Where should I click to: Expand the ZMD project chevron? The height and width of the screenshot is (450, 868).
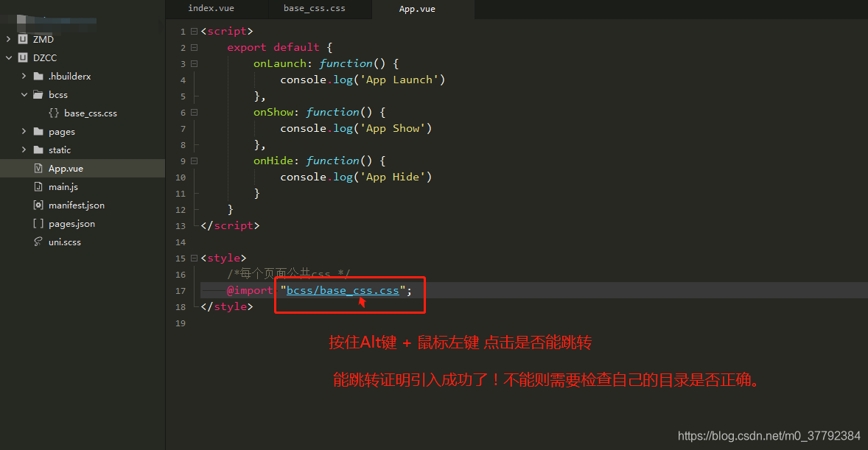pyautogui.click(x=8, y=39)
